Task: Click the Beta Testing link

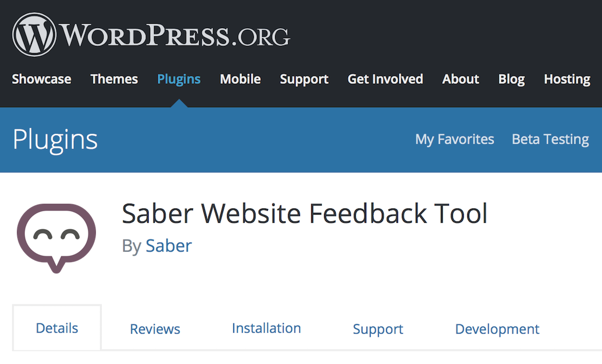Action: coord(550,139)
